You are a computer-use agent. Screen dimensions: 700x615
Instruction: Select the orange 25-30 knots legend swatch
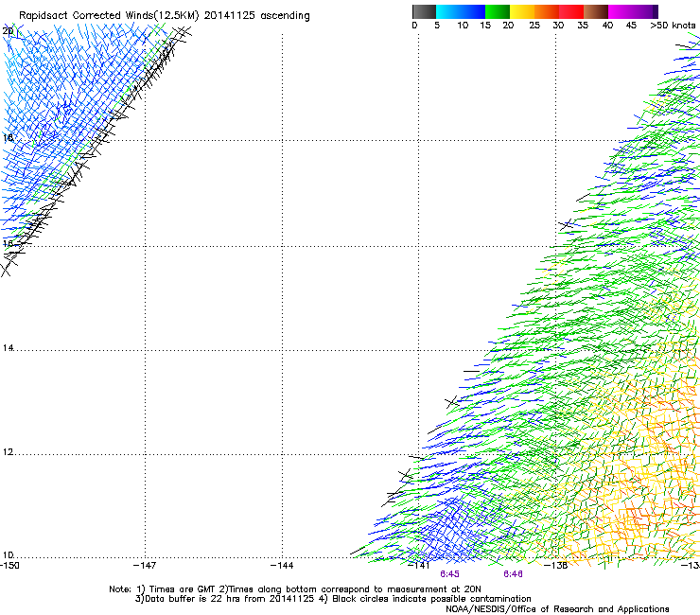547,11
